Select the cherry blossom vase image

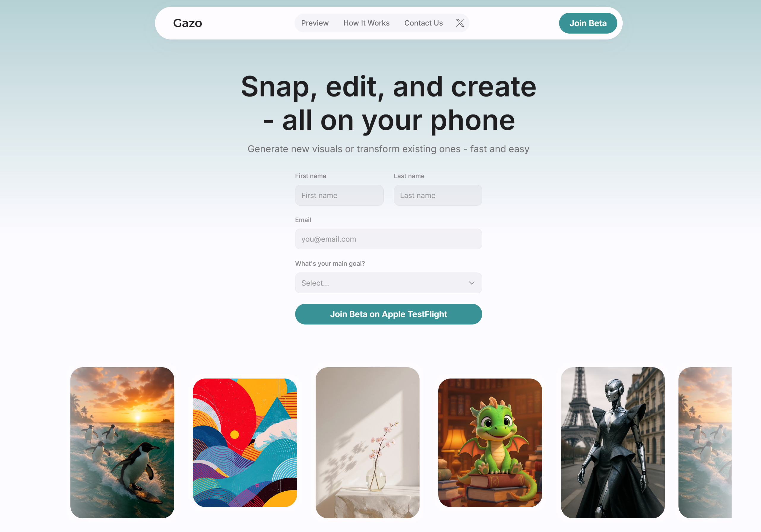pyautogui.click(x=368, y=443)
